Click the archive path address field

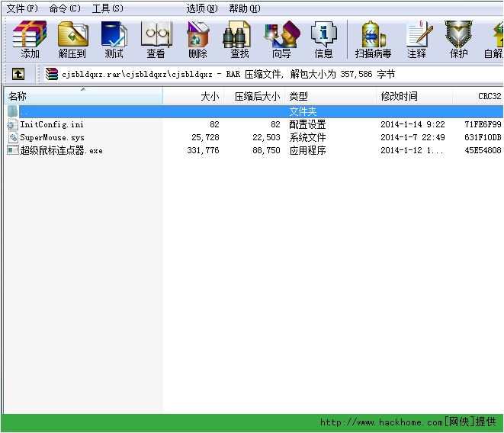[x=273, y=74]
